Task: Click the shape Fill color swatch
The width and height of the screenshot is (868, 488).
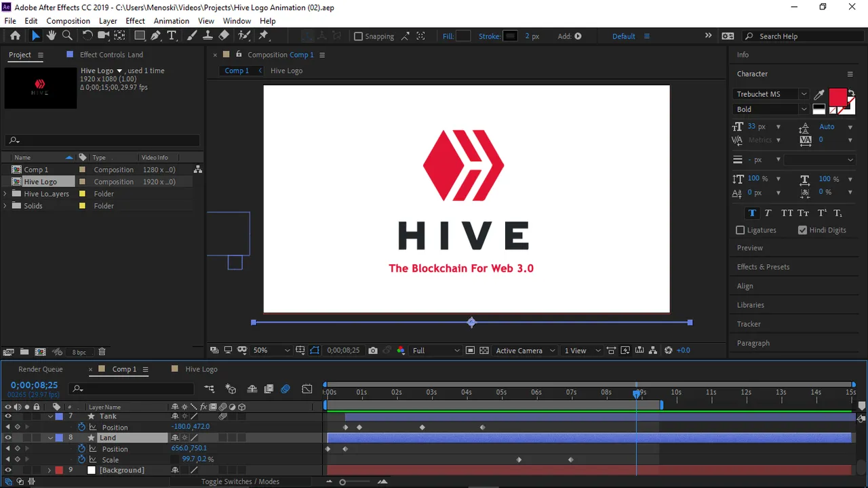Action: pyautogui.click(x=463, y=36)
